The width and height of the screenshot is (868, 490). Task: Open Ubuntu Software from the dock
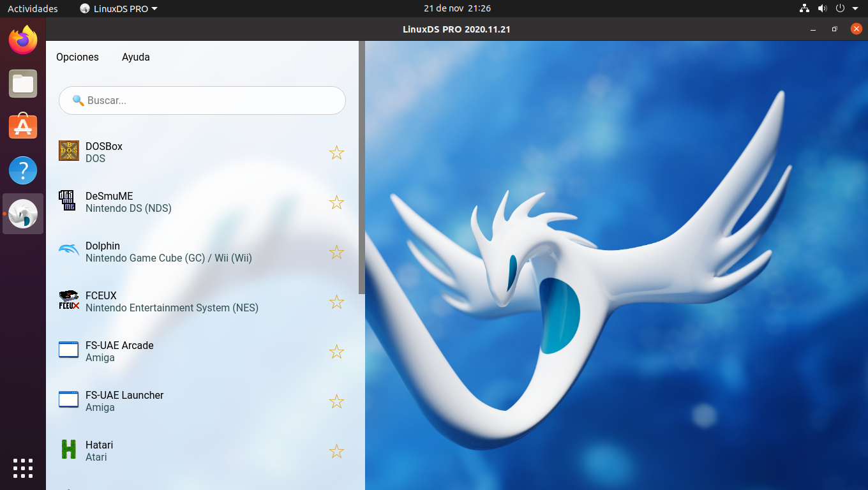tap(23, 126)
